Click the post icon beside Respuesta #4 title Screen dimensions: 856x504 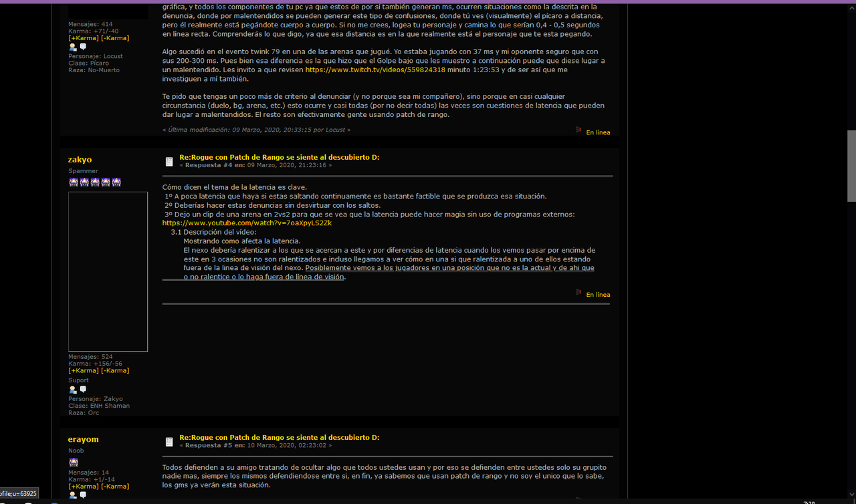169,161
